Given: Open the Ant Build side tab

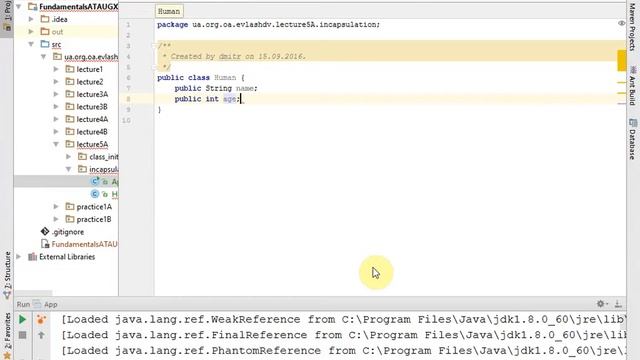Looking at the screenshot, I should click(633, 86).
